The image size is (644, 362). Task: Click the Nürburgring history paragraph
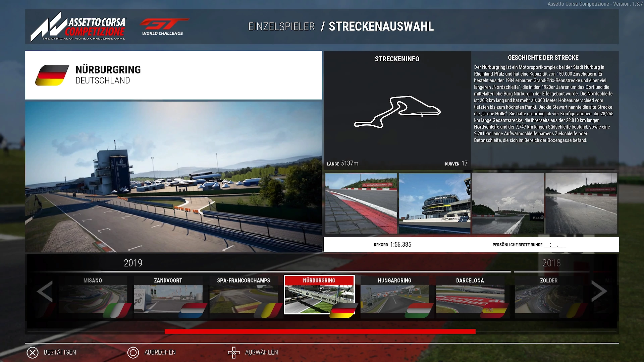coord(544,104)
